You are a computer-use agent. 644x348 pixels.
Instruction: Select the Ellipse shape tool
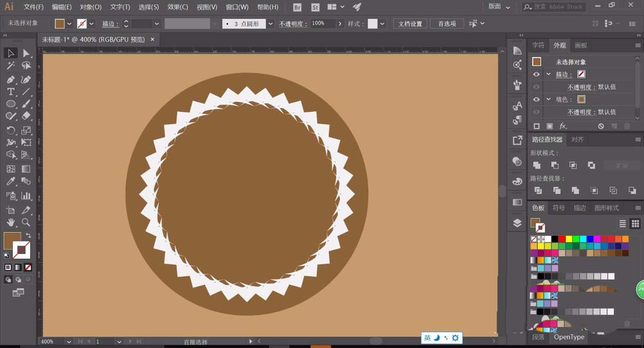(11, 104)
